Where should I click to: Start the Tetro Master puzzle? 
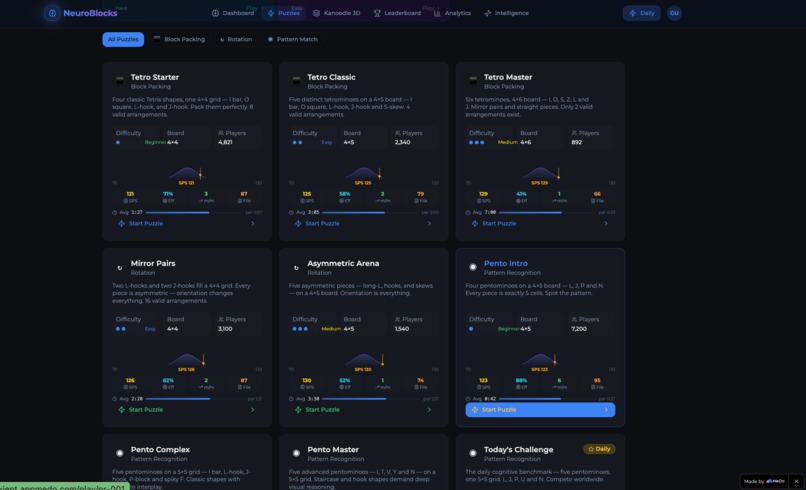coord(540,224)
